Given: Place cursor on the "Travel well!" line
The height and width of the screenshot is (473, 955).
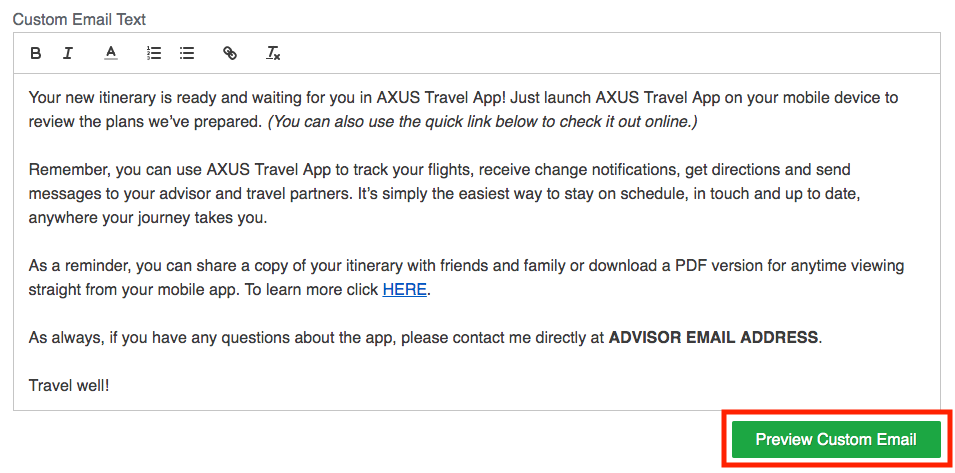Looking at the screenshot, I should coord(69,385).
